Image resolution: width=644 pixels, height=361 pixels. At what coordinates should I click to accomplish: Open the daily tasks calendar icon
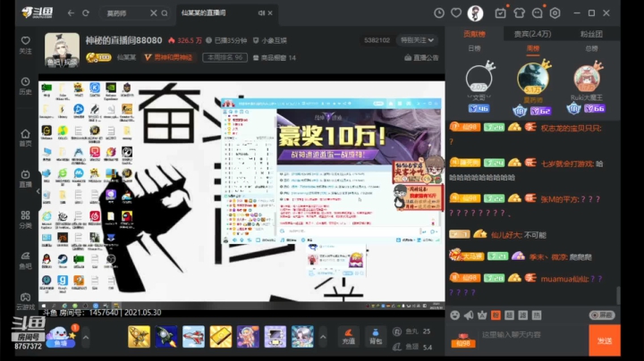(x=501, y=13)
